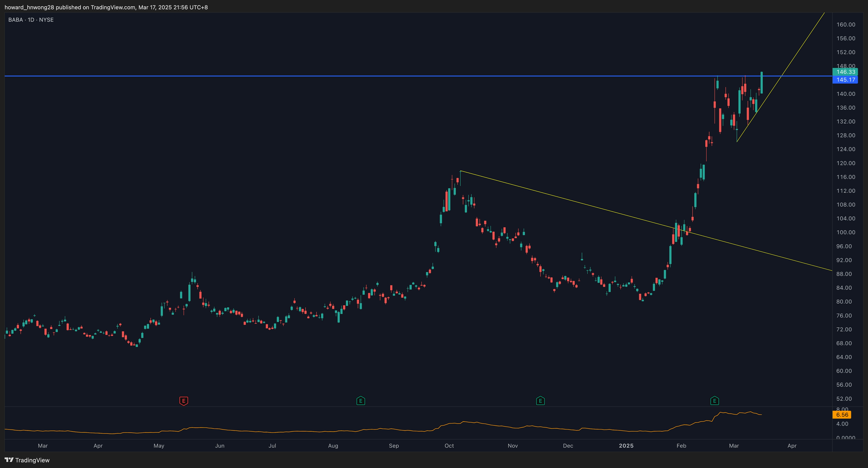Click the green earnings marker near February
Screen dimensions: 868x468
click(714, 401)
